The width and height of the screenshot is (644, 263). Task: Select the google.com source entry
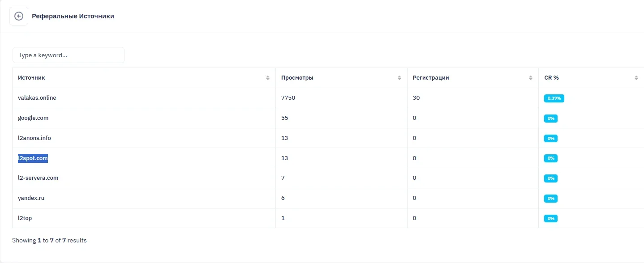click(33, 118)
